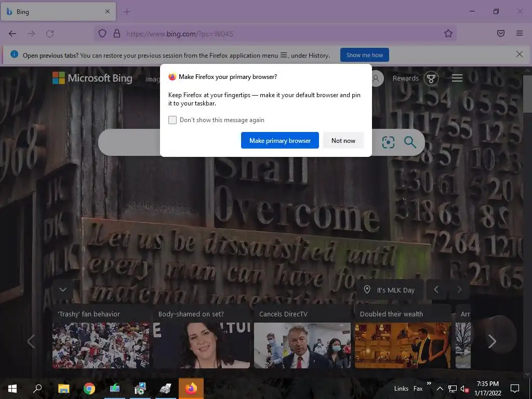The image size is (532, 399).
Task: Open the Windows notification center
Action: pos(515,389)
